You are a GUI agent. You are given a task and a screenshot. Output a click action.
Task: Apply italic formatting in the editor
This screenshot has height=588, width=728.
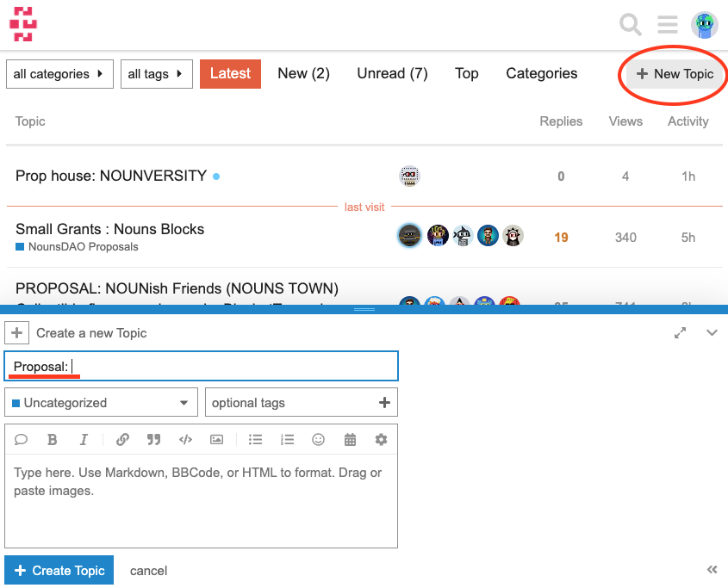84,439
